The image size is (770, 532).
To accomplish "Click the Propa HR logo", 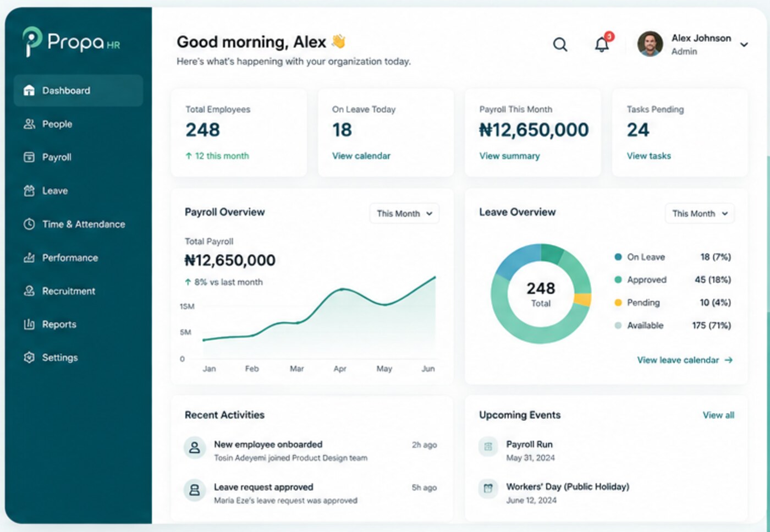I will pyautogui.click(x=71, y=42).
